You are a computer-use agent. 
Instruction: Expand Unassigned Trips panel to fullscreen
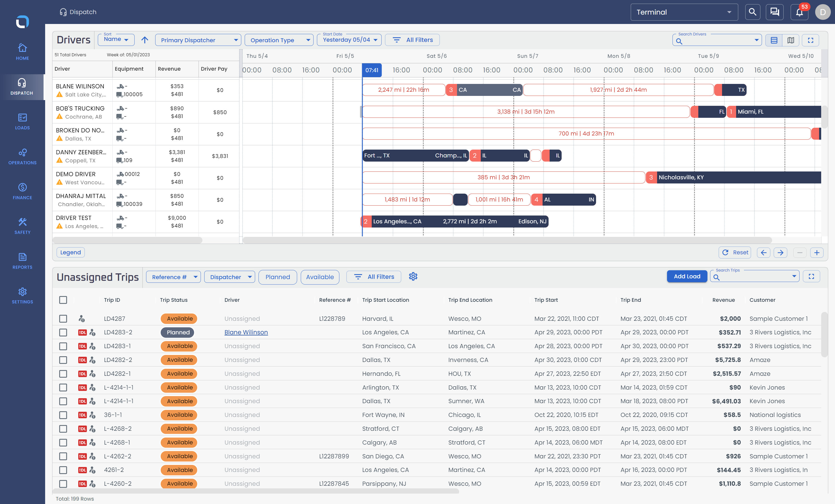coord(811,276)
